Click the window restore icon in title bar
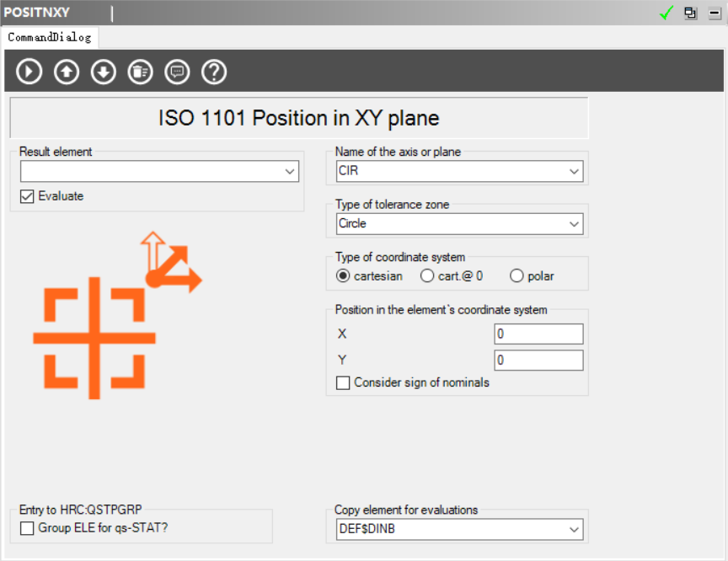 pos(691,13)
